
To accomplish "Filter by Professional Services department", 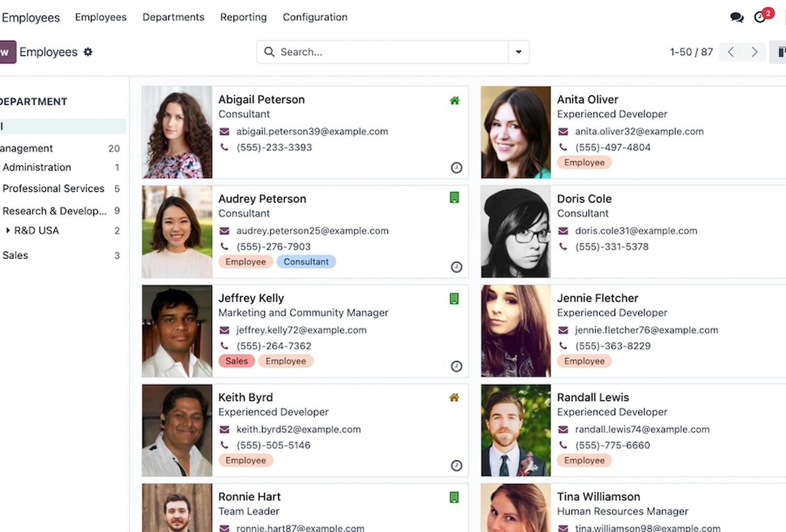I will point(53,189).
